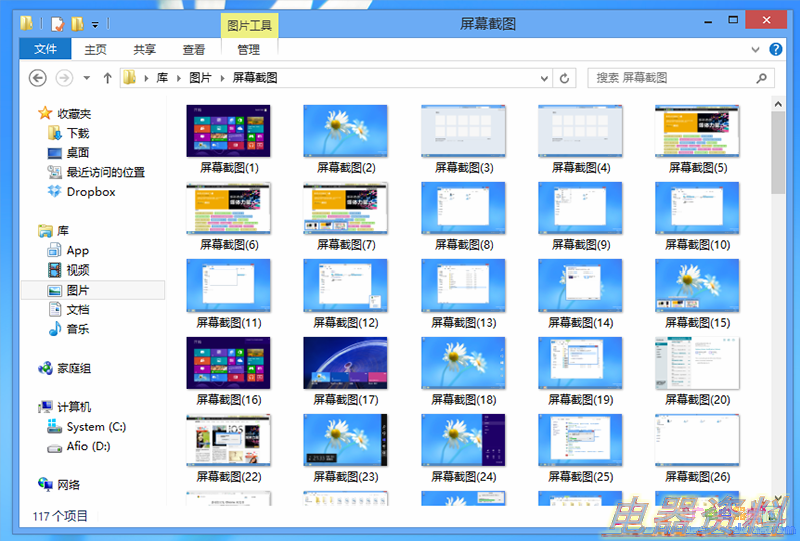800x541 pixels.
Task: Select System (C:) drive
Action: (x=96, y=427)
